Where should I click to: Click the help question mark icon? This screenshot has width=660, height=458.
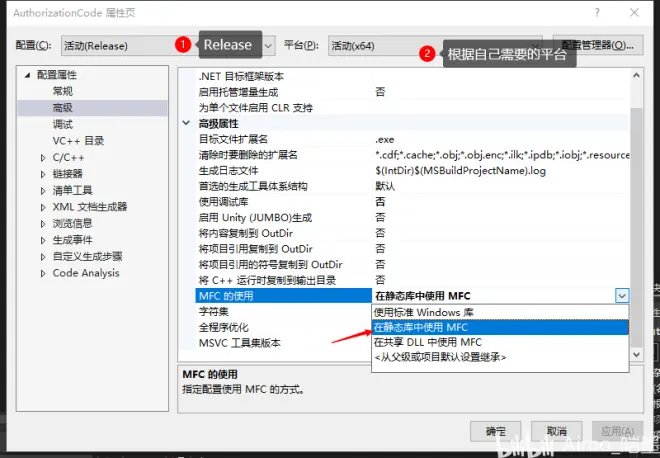(597, 13)
